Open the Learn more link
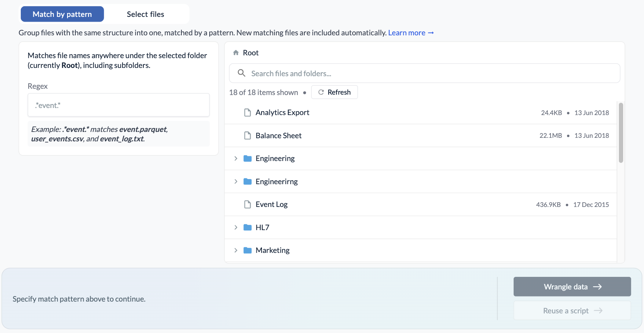The height and width of the screenshot is (333, 644). click(411, 33)
